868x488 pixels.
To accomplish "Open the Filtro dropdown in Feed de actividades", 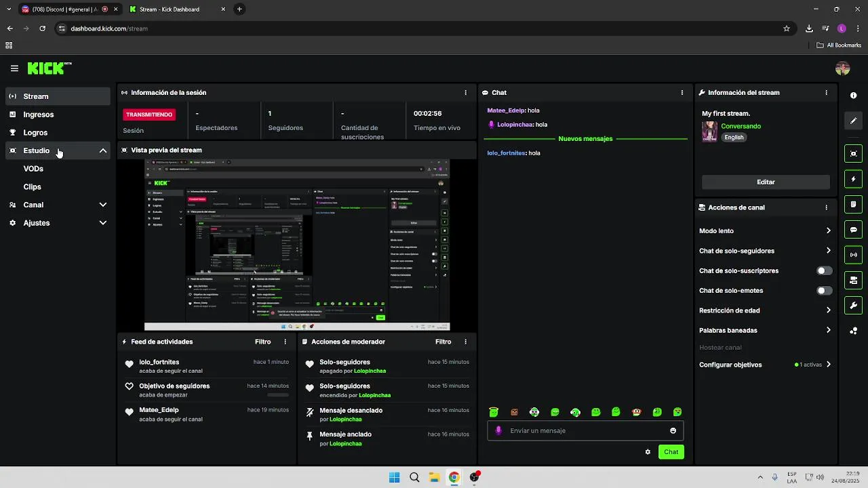I will (262, 342).
